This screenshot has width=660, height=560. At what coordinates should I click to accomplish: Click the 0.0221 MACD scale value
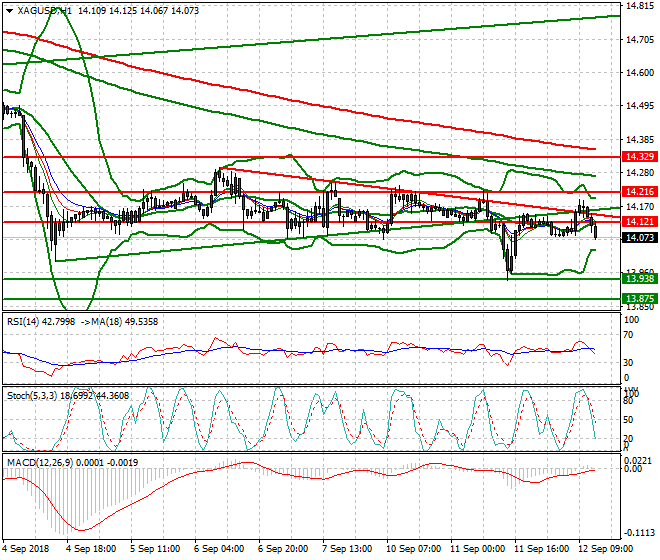[x=639, y=461]
